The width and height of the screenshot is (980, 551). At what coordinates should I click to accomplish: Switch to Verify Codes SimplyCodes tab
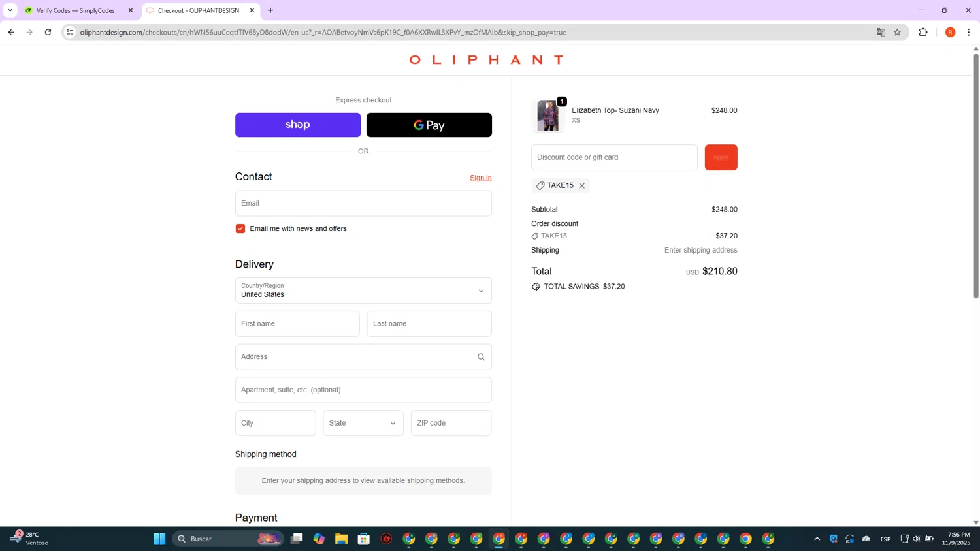(x=75, y=10)
